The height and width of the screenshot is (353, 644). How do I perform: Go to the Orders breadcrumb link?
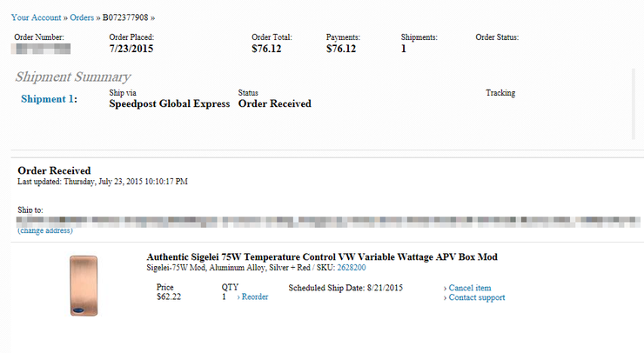point(82,17)
